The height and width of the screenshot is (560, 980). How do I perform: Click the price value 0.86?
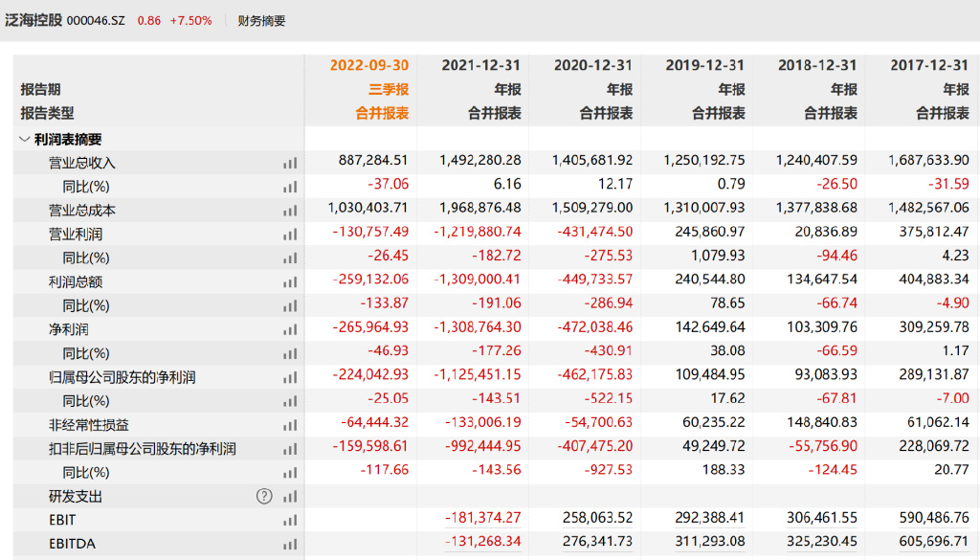[x=148, y=21]
